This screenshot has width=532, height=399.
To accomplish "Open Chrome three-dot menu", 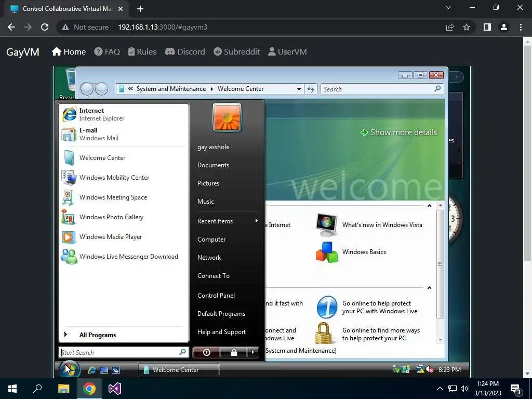I will click(x=521, y=27).
